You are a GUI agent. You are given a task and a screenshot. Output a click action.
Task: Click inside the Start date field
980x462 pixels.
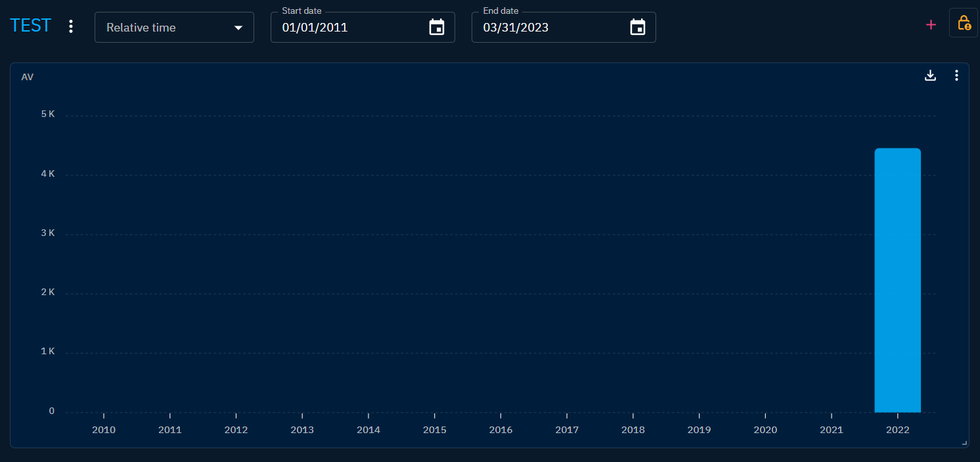pyautogui.click(x=342, y=28)
